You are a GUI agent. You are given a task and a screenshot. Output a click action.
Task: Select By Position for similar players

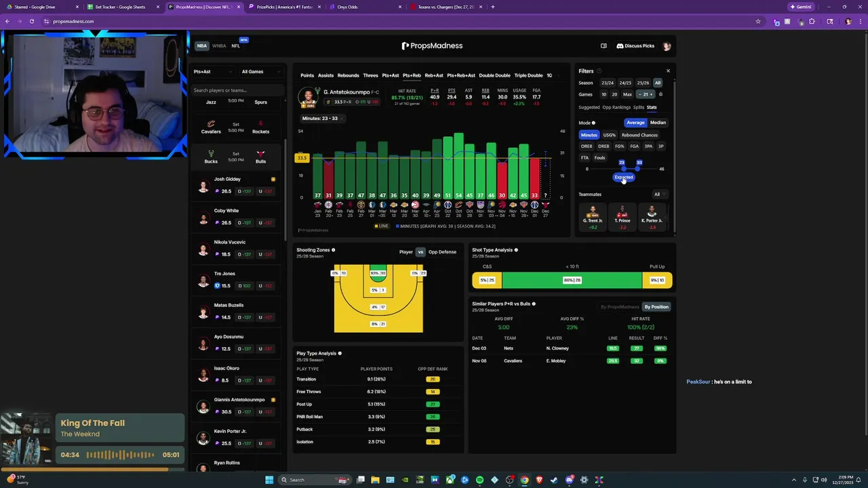(x=656, y=307)
